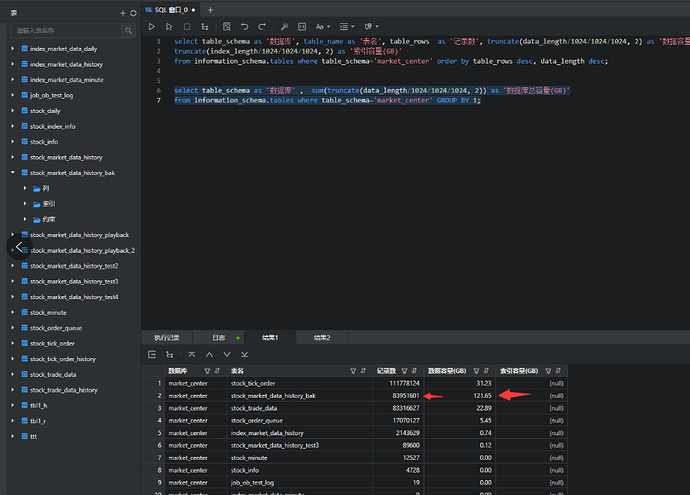Open the indent options dropdown

347,27
